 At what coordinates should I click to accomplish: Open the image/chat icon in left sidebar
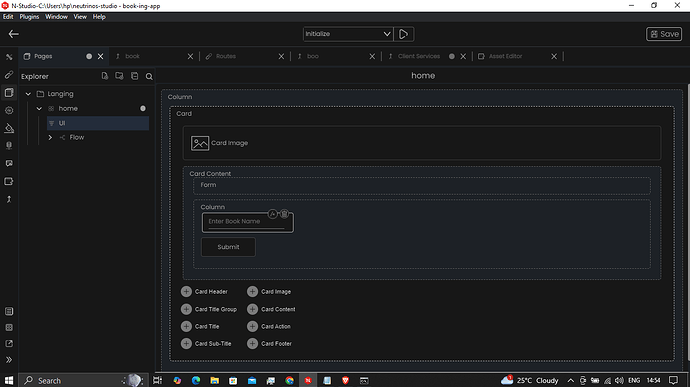9,163
